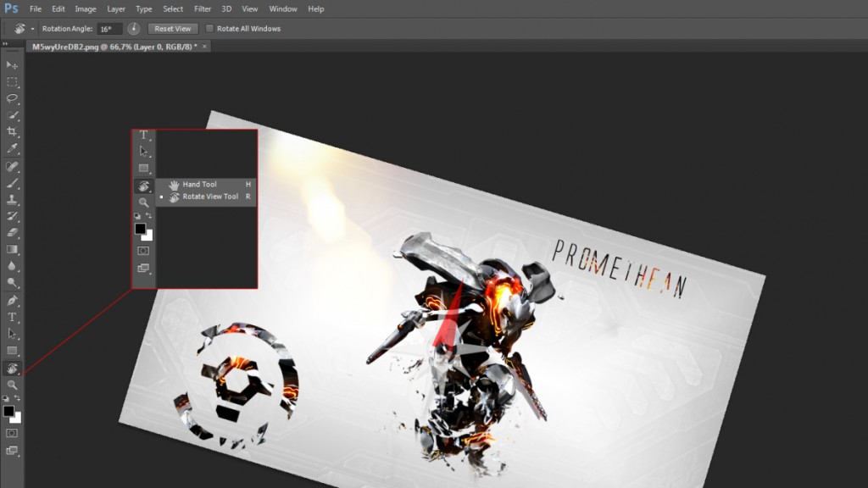Toggle Quick Mask mode in left toolbar
Screen dimensions: 868x488
tap(12, 433)
